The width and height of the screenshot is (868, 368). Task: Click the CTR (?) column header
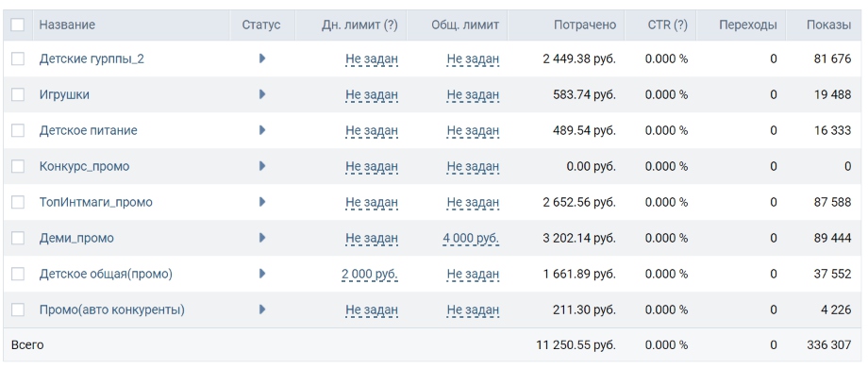668,25
